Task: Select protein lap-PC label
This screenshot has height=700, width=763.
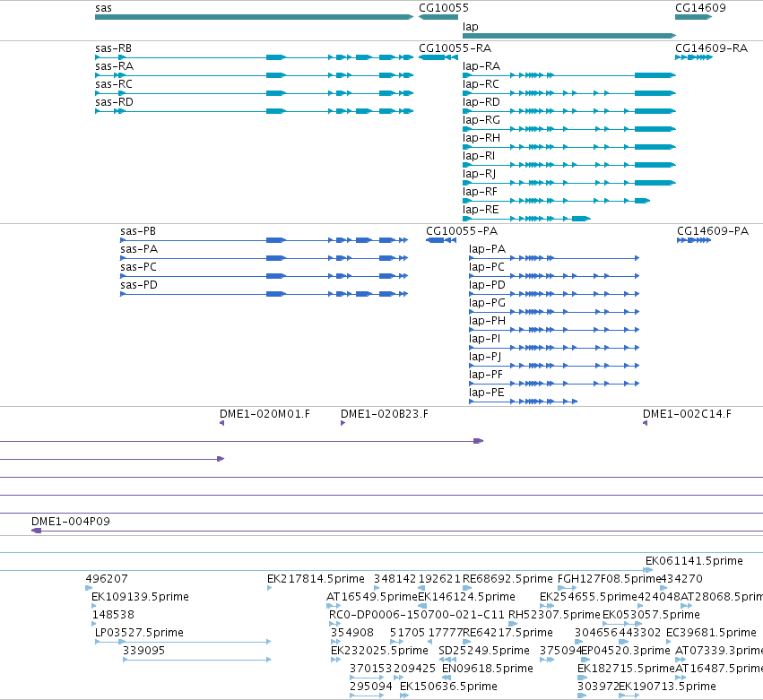Action: [x=487, y=267]
